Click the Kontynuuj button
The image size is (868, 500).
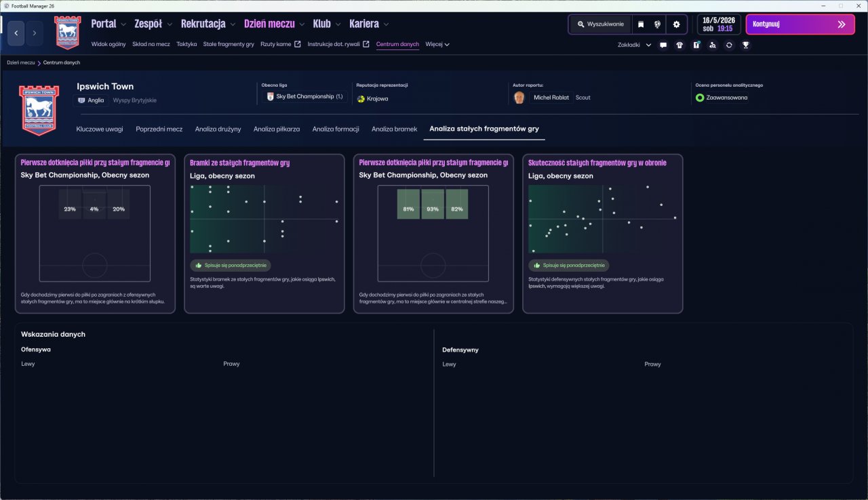point(801,24)
